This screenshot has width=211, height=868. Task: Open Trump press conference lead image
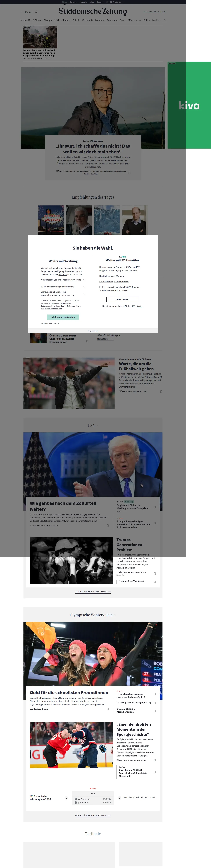[x=93, y=464]
